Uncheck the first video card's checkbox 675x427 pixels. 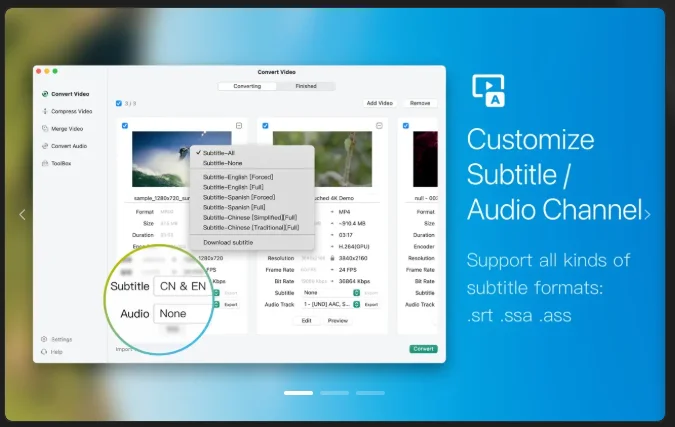click(x=125, y=126)
